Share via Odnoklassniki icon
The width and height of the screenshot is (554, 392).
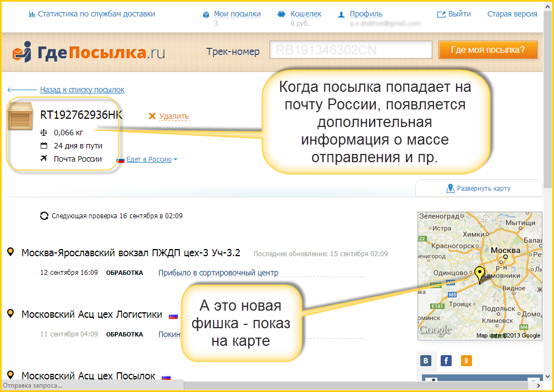click(467, 361)
